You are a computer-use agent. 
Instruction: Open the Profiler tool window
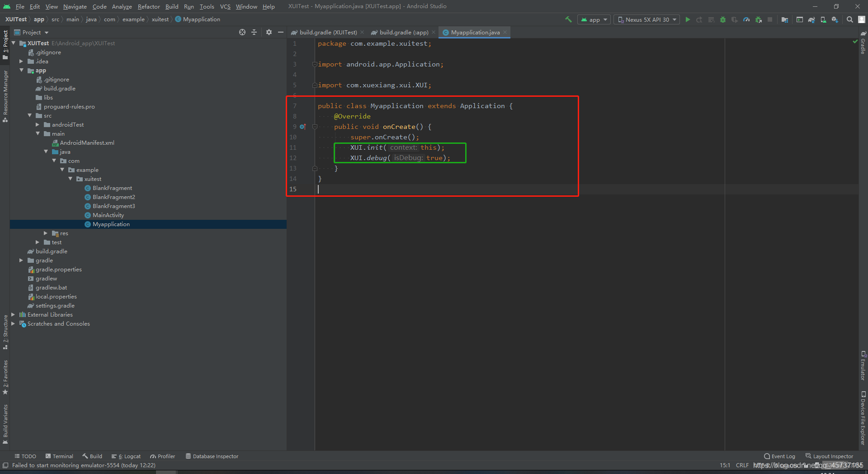[163, 456]
